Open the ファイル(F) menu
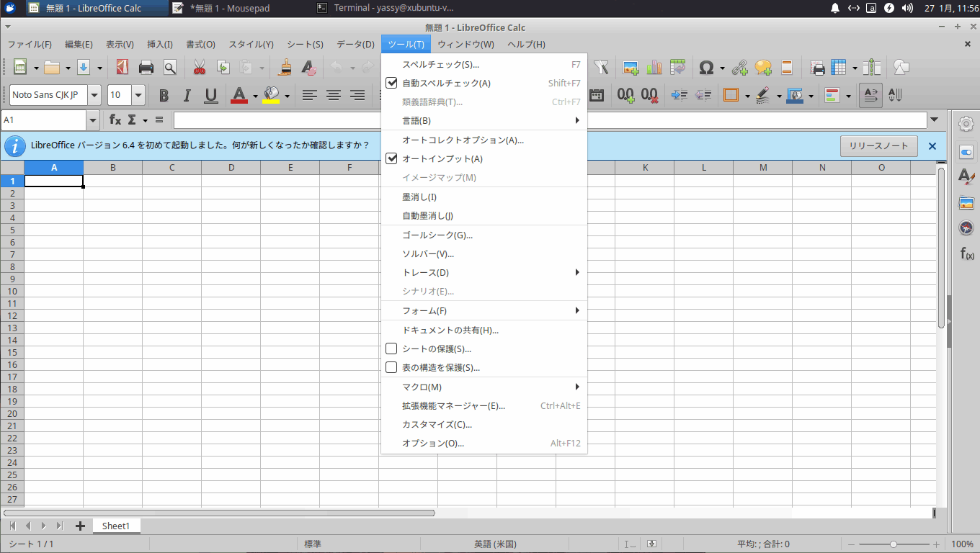Screen dimensions: 980x553 [x=30, y=44]
